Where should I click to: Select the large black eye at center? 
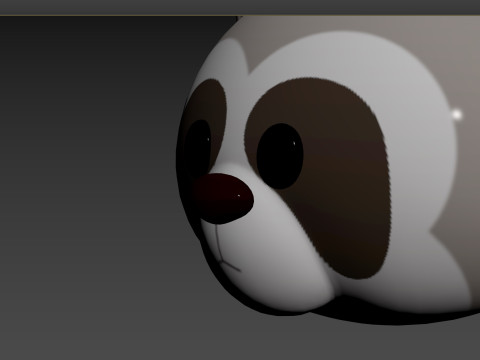tap(280, 156)
